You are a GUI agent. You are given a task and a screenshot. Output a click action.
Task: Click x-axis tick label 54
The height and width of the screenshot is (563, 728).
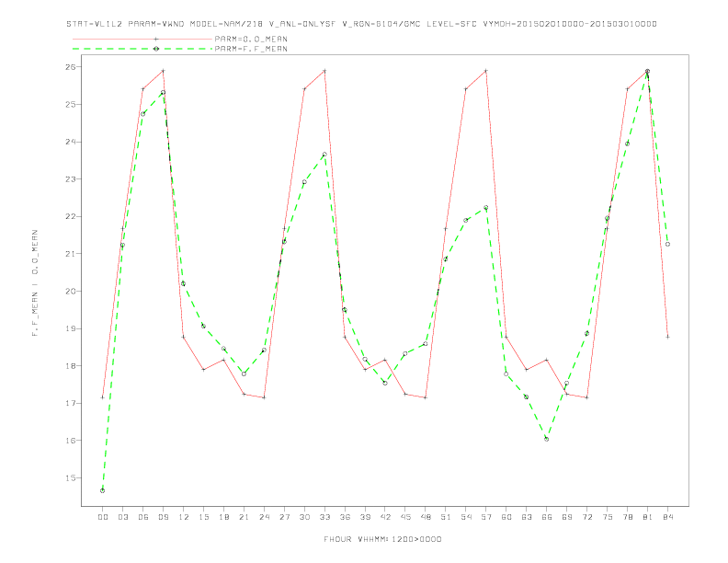coord(466,517)
